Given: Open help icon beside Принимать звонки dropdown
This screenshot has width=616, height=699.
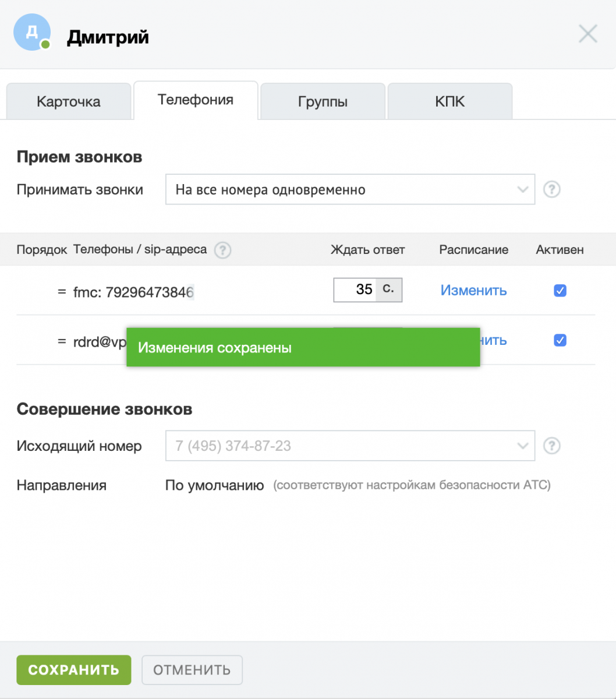Looking at the screenshot, I should pos(551,189).
